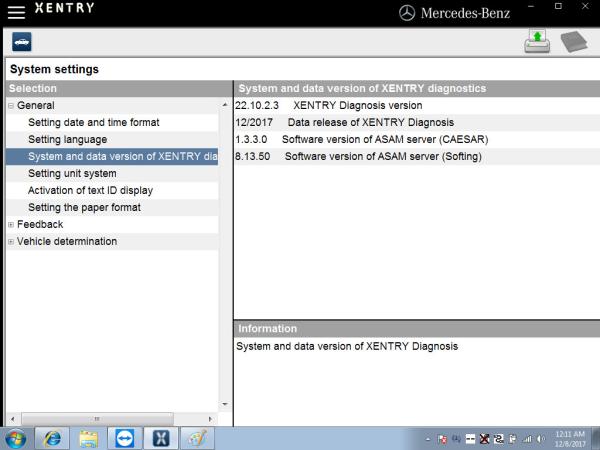
Task: Click Data release 12/2017 row
Action: click(417, 122)
